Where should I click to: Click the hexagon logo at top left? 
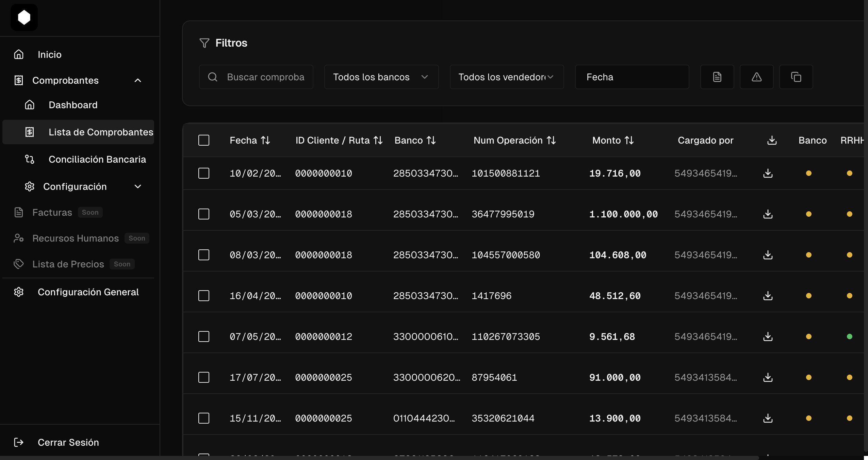24,17
